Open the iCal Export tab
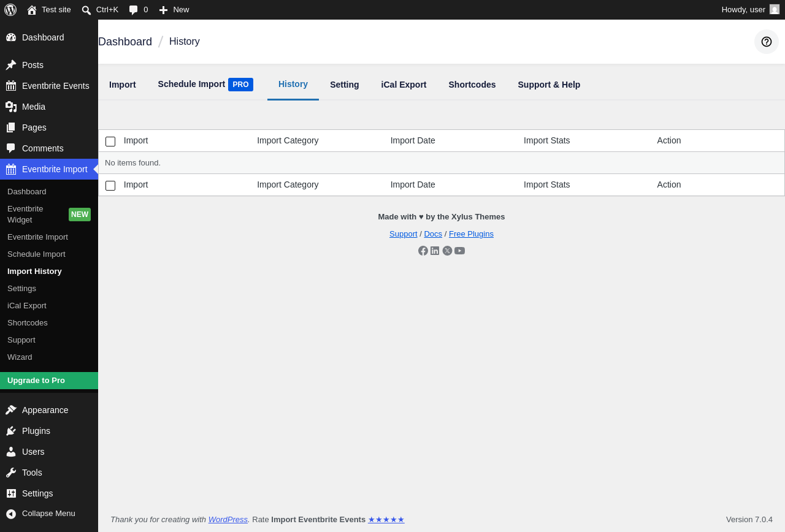 point(404,85)
